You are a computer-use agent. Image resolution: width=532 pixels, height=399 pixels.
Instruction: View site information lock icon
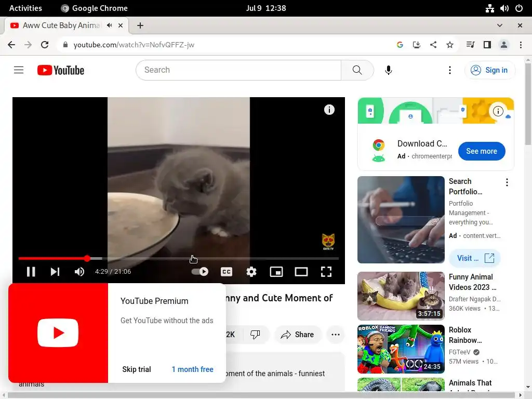pyautogui.click(x=65, y=45)
